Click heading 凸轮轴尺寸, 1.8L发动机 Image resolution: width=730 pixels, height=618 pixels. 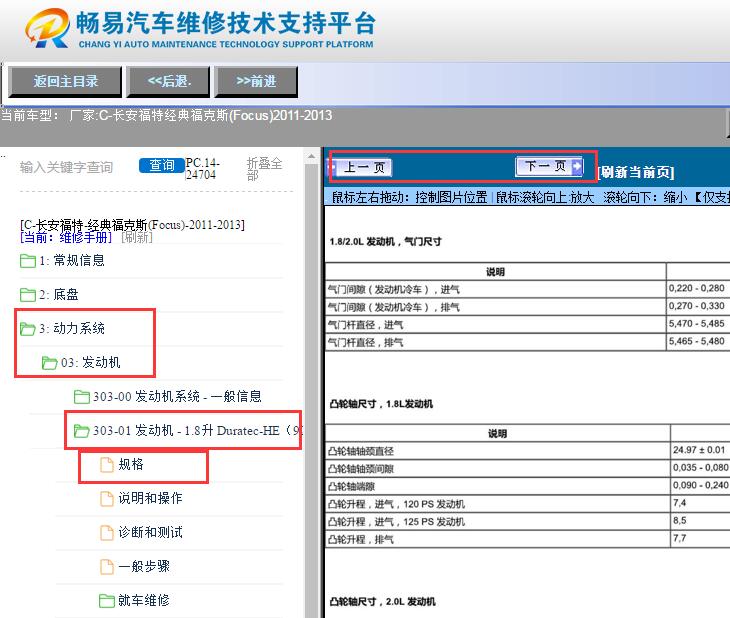(381, 404)
